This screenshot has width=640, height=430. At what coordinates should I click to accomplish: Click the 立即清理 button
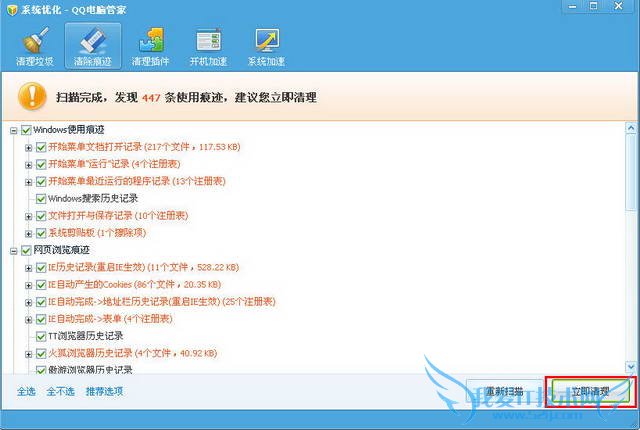tap(590, 392)
